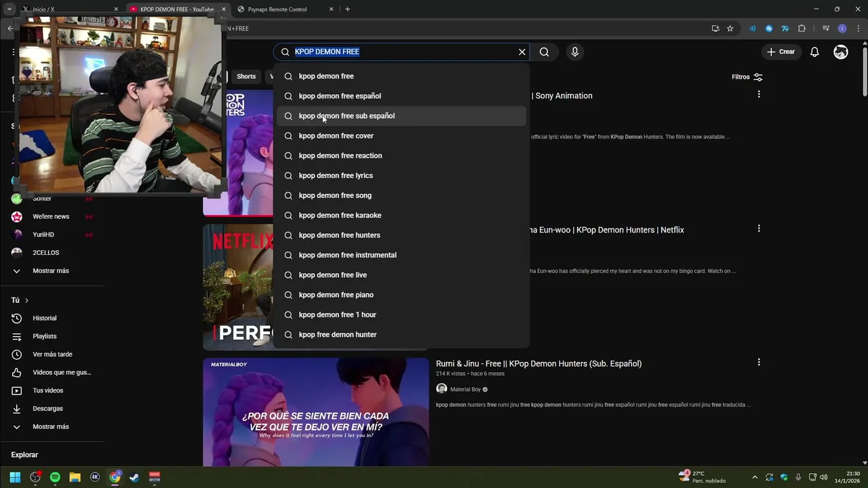The image size is (868, 488).
Task: Open the Material Boy channel link
Action: [x=465, y=389]
